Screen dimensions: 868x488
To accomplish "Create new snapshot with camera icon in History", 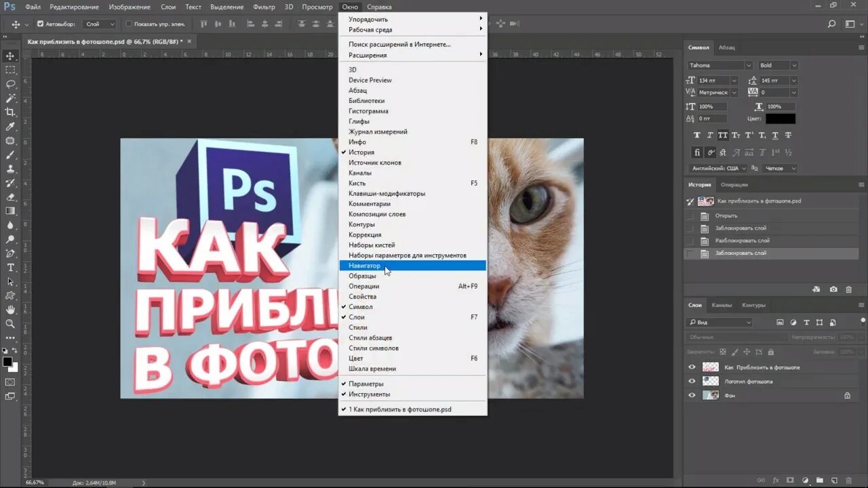I will click(833, 289).
